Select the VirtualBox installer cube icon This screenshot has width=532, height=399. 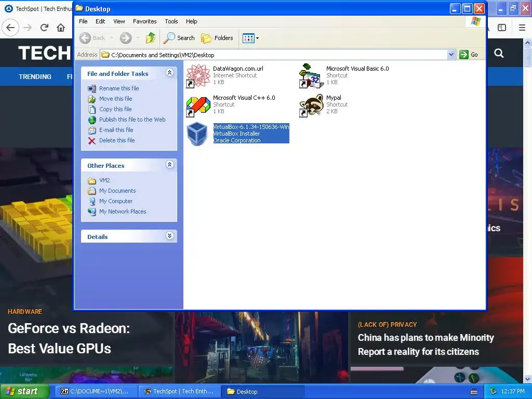coord(197,134)
